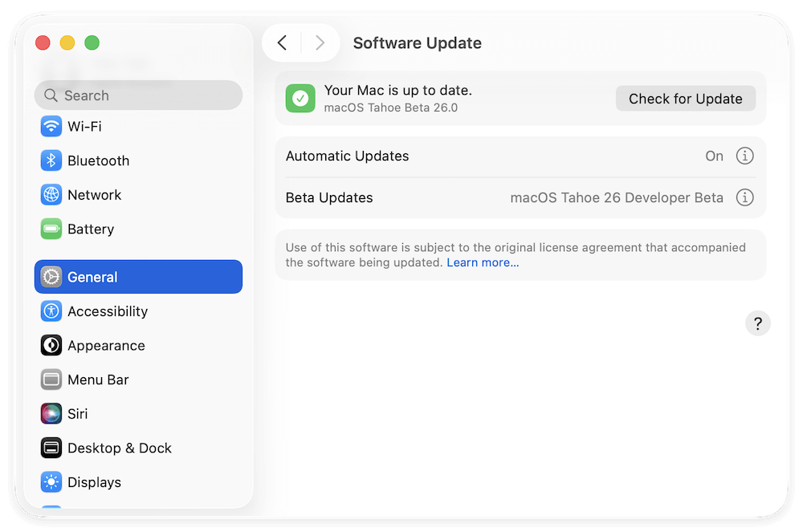Viewport: 803px width, 532px height.
Task: Click the forward navigation arrow
Action: point(320,43)
